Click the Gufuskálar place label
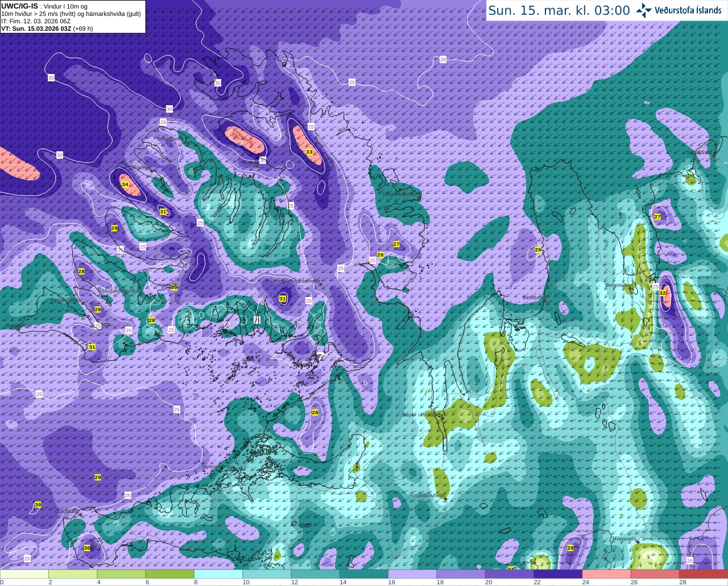This screenshot has height=586, width=728. tap(67, 511)
